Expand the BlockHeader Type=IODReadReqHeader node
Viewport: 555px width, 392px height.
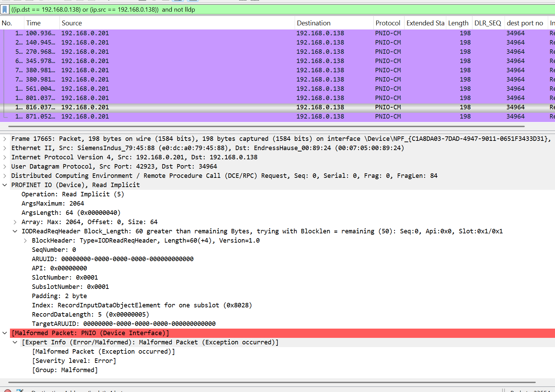[25, 241]
